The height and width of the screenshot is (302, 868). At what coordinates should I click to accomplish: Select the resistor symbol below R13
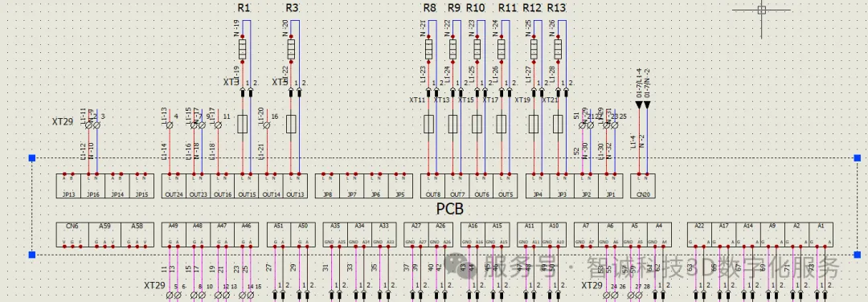coord(558,49)
